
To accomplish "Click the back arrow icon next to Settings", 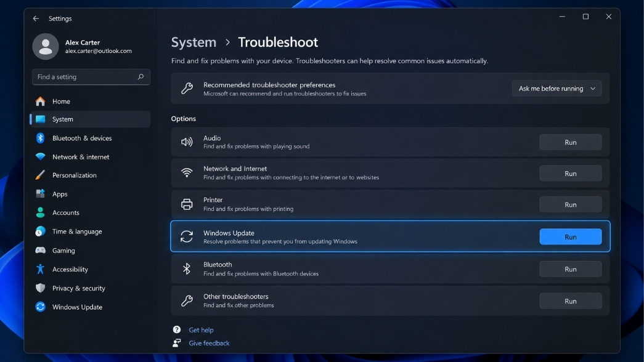I will click(x=36, y=18).
